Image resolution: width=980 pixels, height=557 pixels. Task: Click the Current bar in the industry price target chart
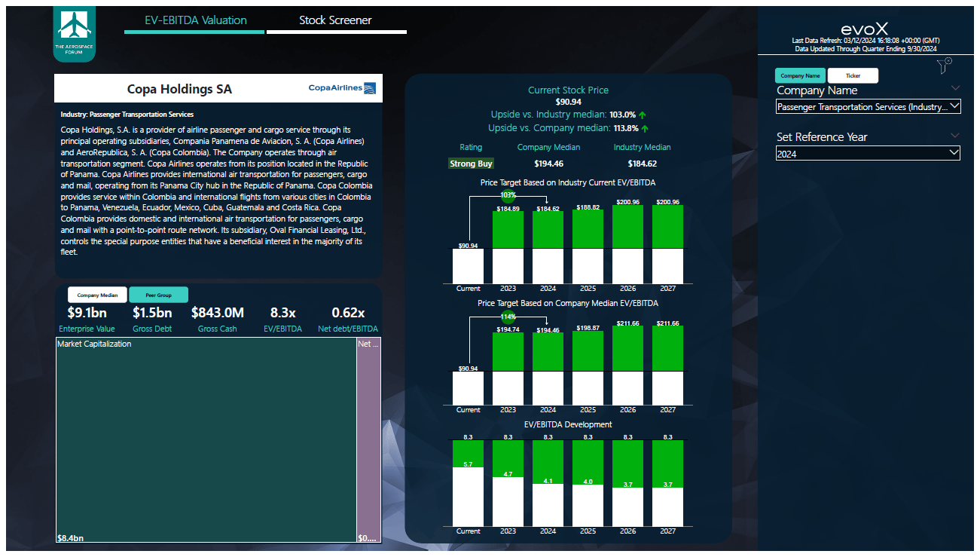pos(468,264)
